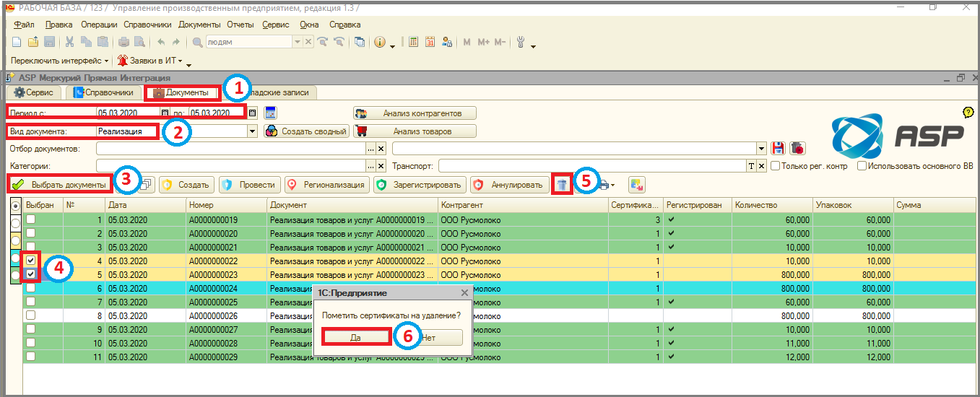Click the info Help icon in toolbar
The image size is (980, 397).
[380, 42]
